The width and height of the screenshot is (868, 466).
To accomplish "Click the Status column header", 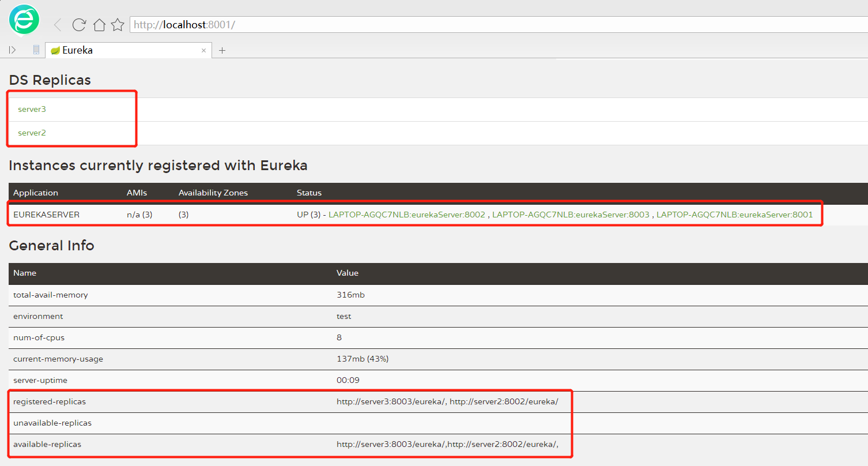I will (x=309, y=193).
